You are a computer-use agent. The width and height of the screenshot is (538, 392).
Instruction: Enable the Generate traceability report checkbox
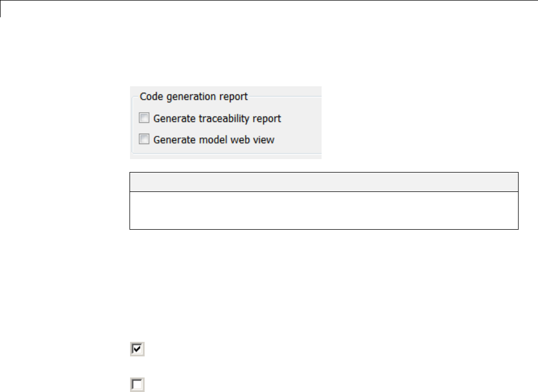pyautogui.click(x=144, y=118)
